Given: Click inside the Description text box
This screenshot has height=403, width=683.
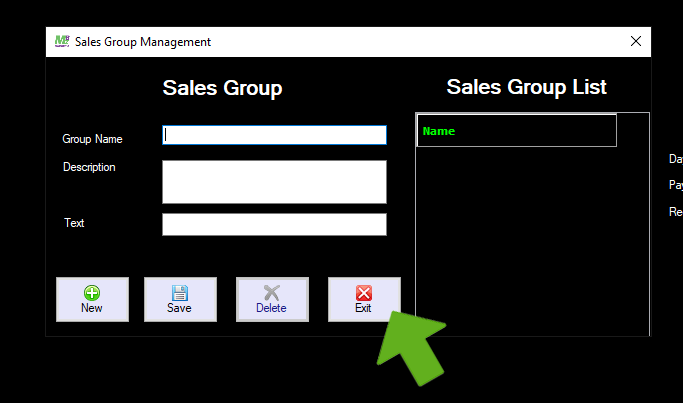Looking at the screenshot, I should 274,181.
